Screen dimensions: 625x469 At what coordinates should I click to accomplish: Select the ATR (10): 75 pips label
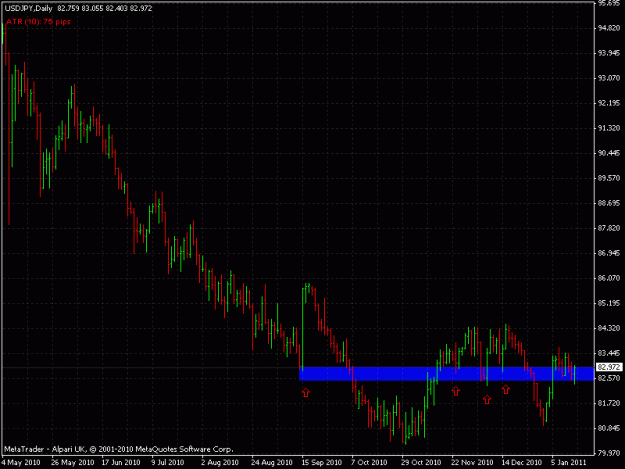(x=38, y=22)
